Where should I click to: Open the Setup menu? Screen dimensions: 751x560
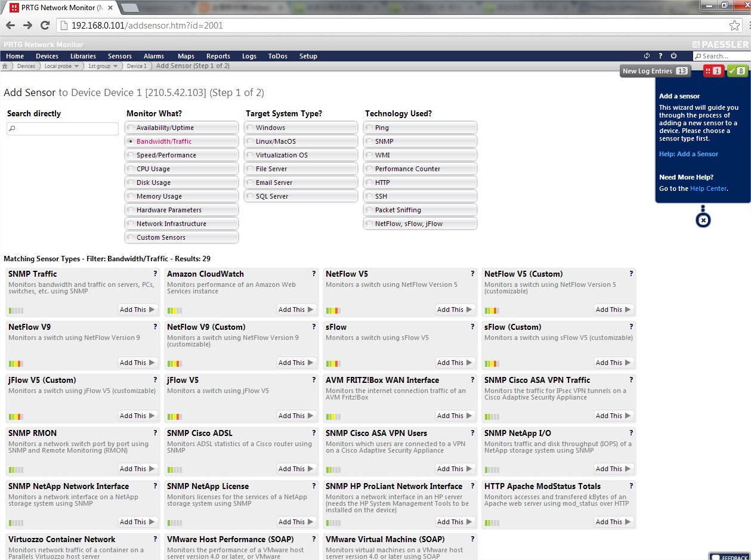point(308,56)
